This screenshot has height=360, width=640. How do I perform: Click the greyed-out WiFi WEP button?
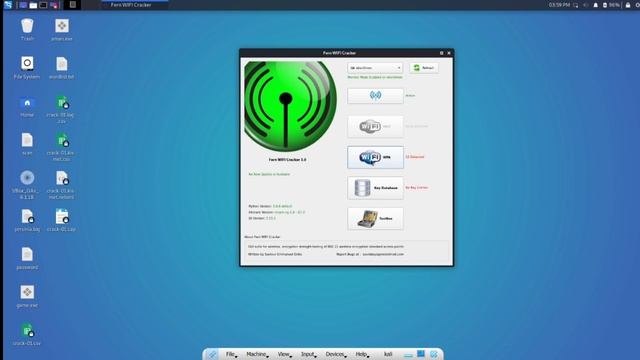point(375,127)
